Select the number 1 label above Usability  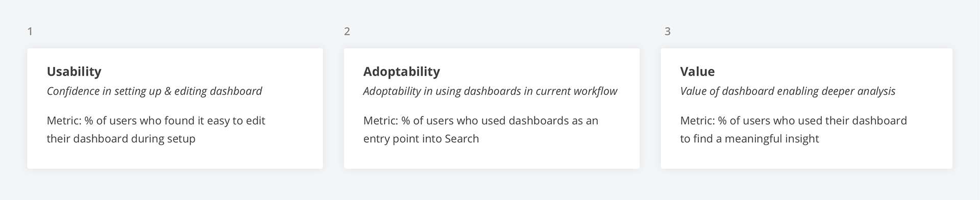(x=30, y=32)
